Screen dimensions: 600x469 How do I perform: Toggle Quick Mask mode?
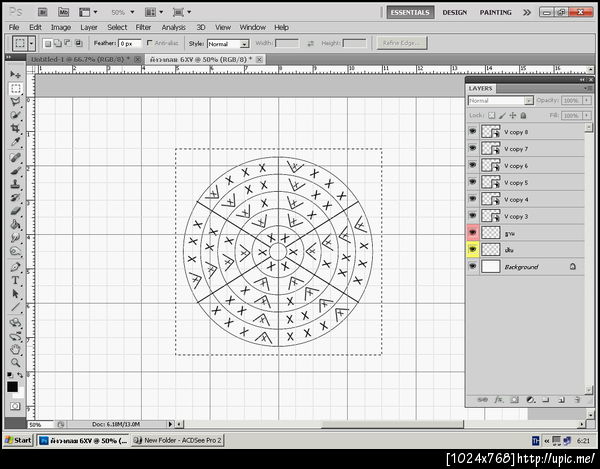tap(15, 406)
